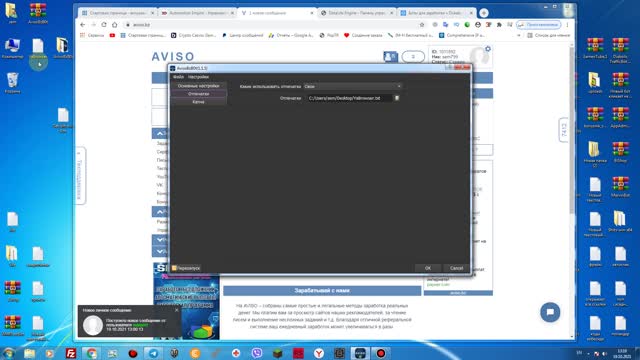Click Chrome's back arrow
This screenshot has width=640, height=360.
83,25
